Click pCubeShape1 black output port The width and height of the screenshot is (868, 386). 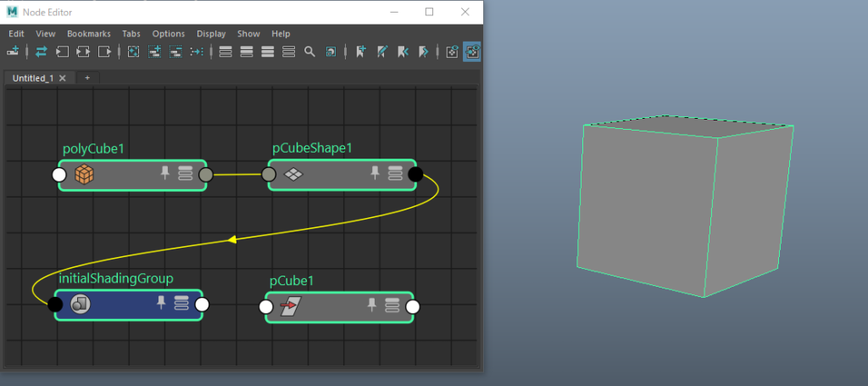coord(415,175)
